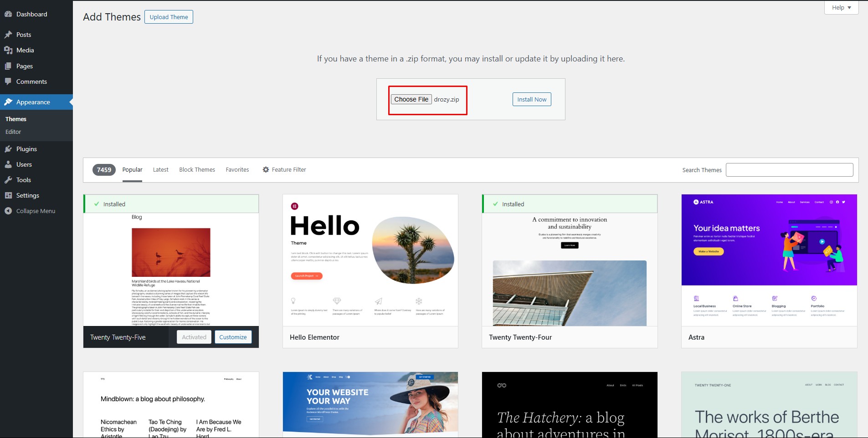Image resolution: width=868 pixels, height=438 pixels.
Task: Open The Hatchery blog theme thumbnail
Action: tap(570, 405)
